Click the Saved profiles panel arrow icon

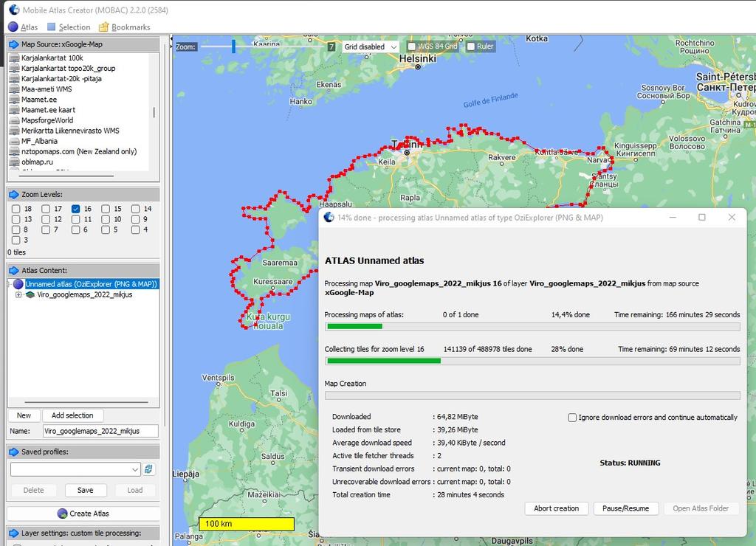[x=14, y=452]
